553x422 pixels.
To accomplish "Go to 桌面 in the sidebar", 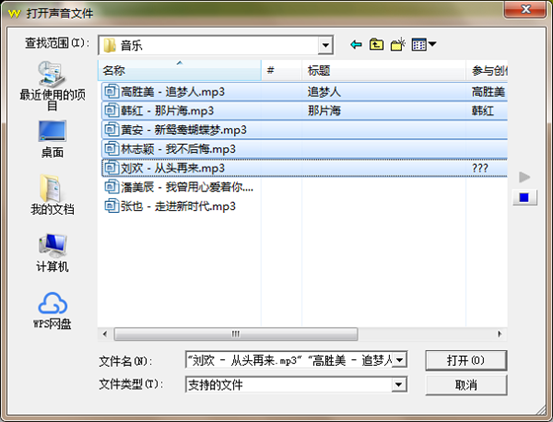I will tap(52, 139).
